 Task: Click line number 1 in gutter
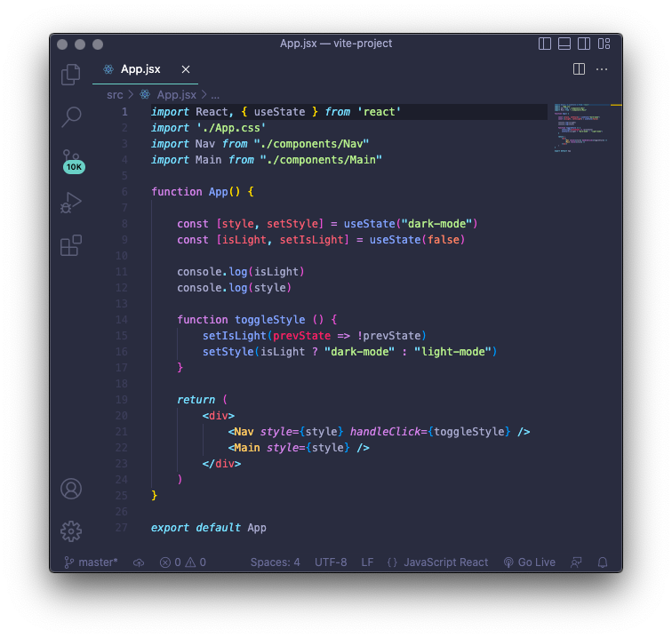pyautogui.click(x=124, y=112)
